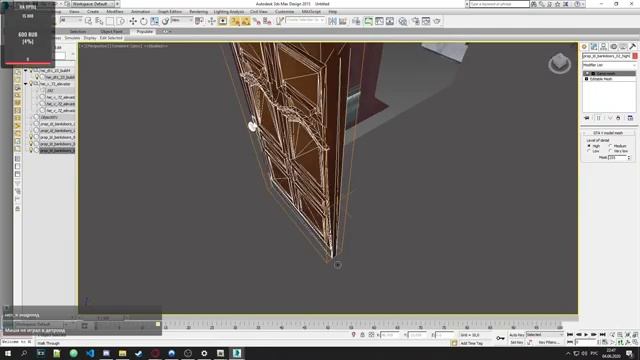Open the Workspace Default dropdown
This screenshot has width=640, height=360.
tap(93, 4)
